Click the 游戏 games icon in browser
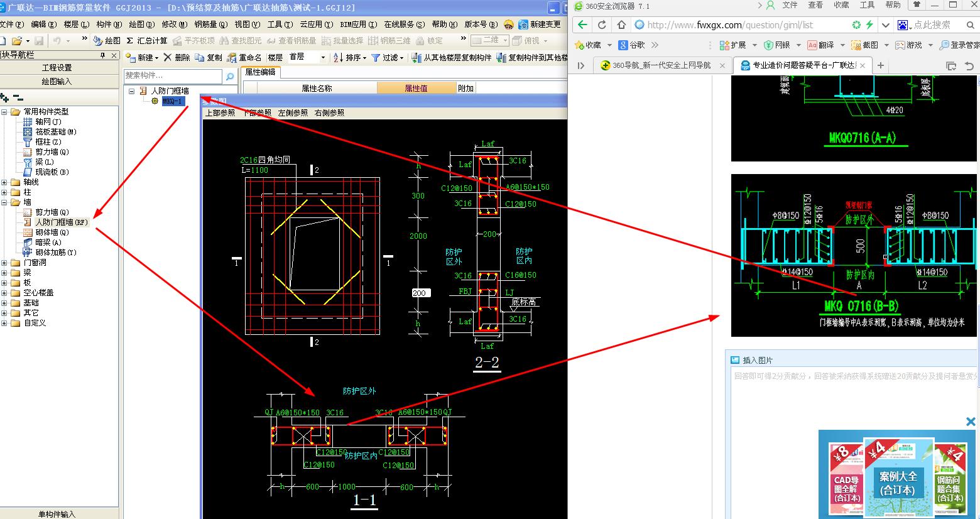Screen dimensions: 980x519 pos(900,45)
